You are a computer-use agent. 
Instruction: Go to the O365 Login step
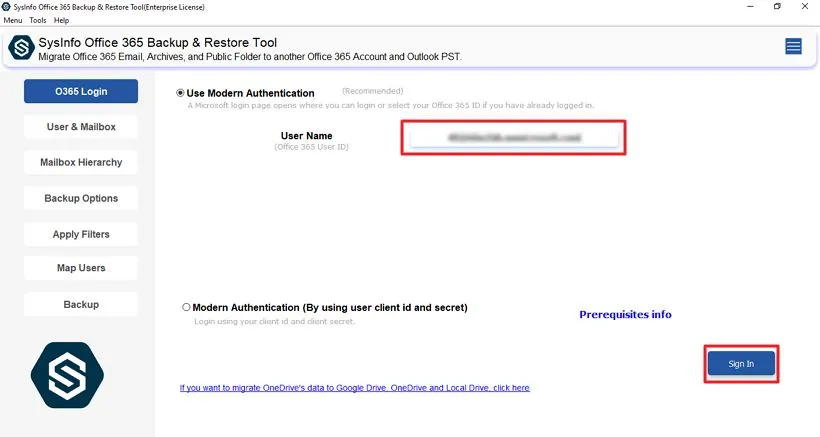[81, 91]
